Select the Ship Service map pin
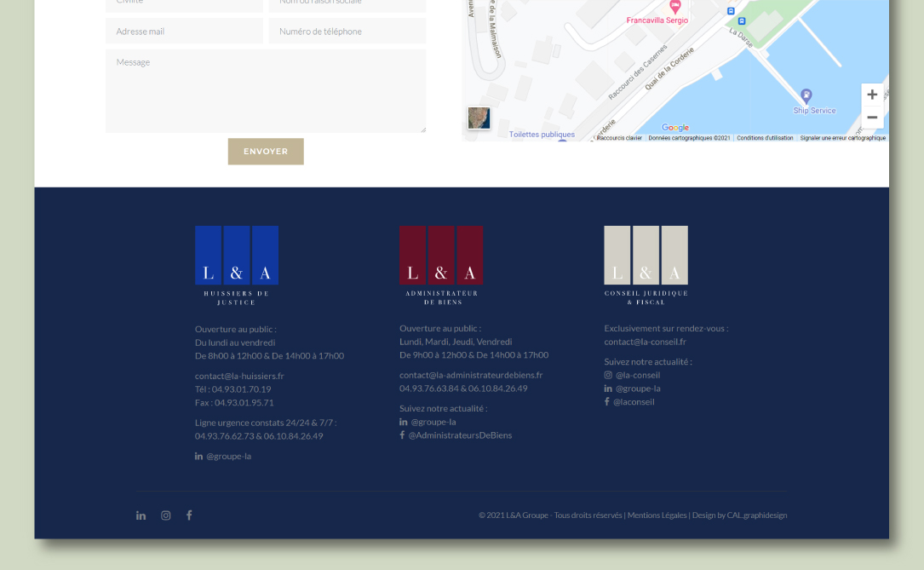The height and width of the screenshot is (570, 924). tap(806, 95)
